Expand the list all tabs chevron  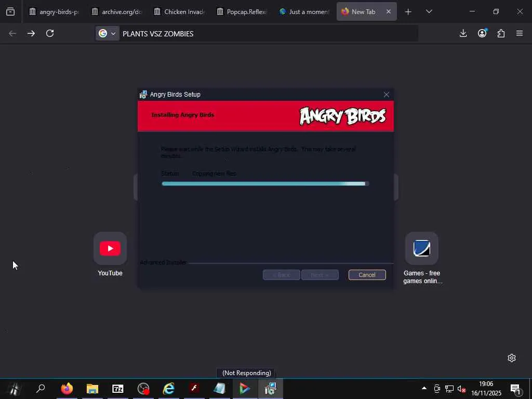429,12
